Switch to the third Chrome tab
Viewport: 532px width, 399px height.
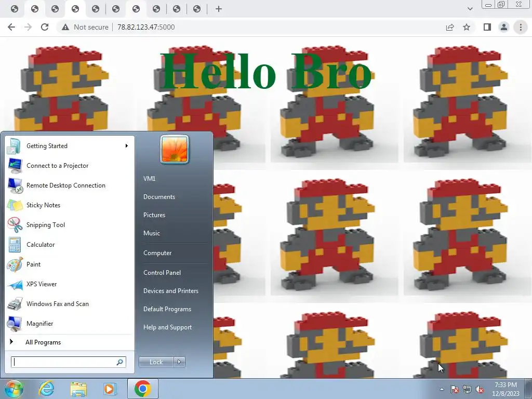[55, 9]
